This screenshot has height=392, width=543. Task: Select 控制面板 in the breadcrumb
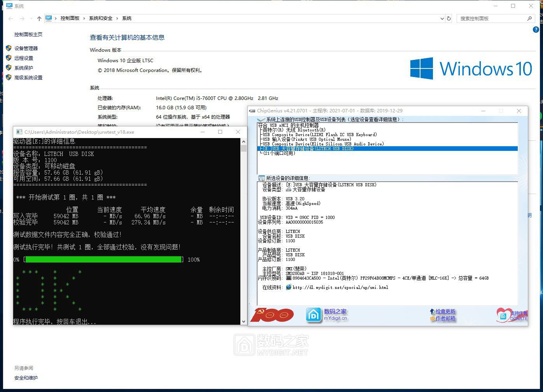(x=70, y=18)
